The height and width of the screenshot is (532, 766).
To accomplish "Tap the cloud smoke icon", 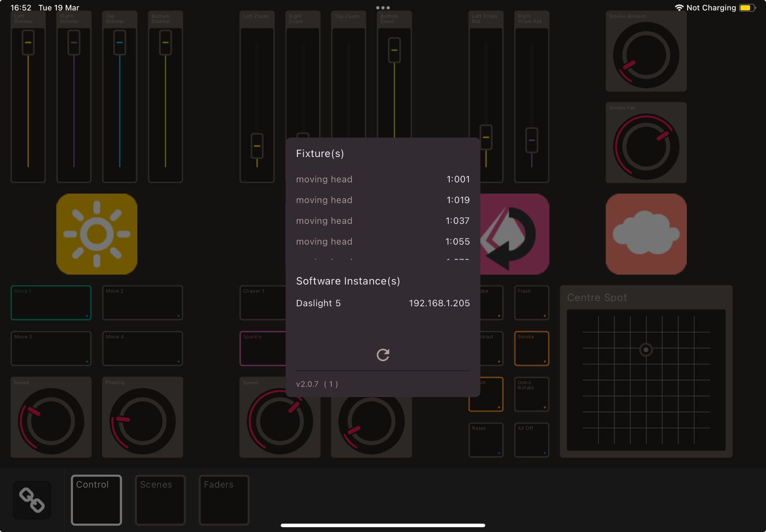I will (646, 234).
